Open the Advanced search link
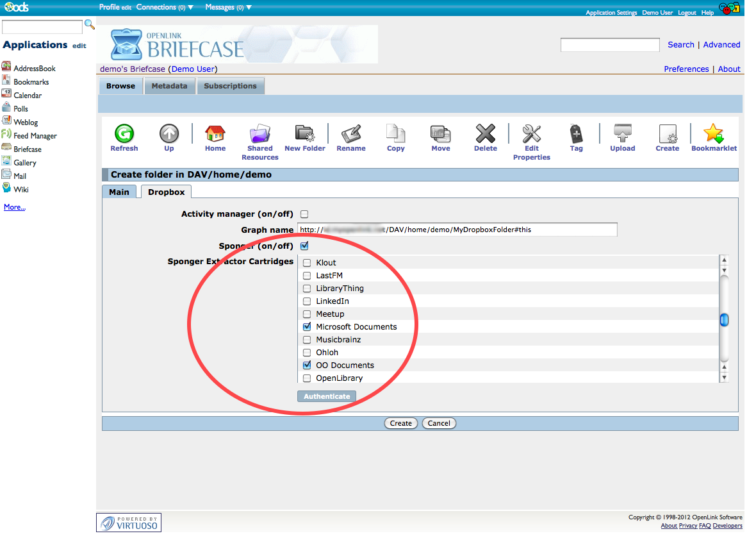The image size is (756, 545). (721, 45)
